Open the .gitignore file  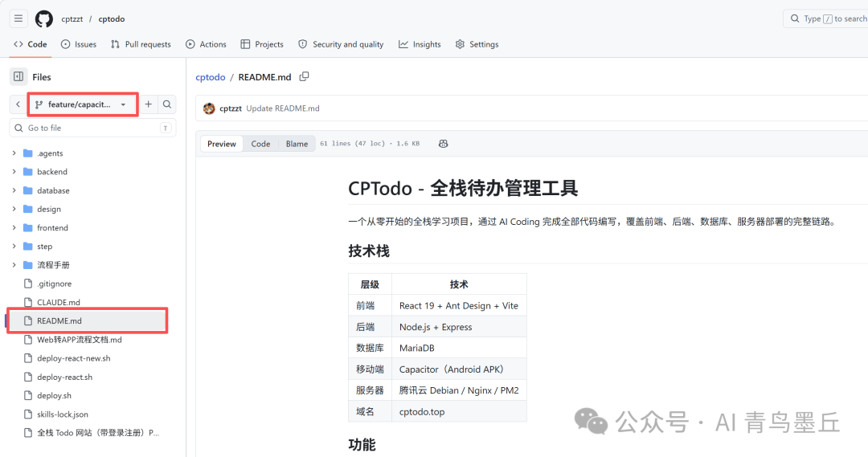[x=55, y=284]
